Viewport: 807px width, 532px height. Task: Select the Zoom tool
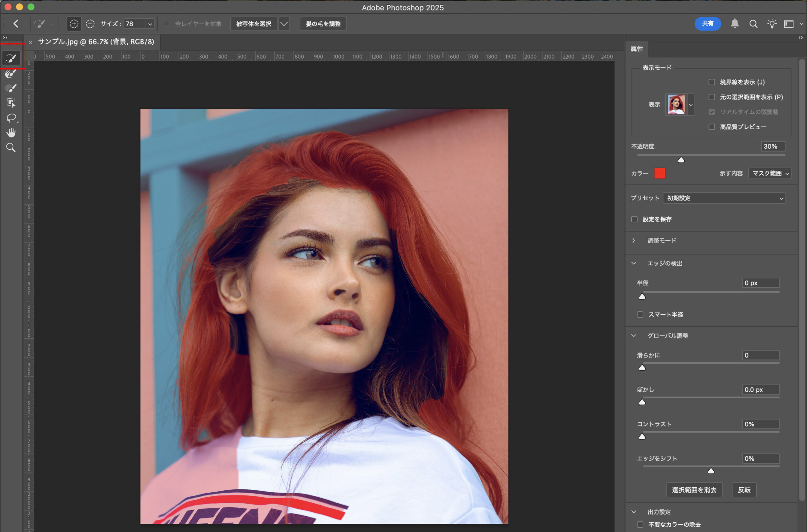click(x=11, y=148)
